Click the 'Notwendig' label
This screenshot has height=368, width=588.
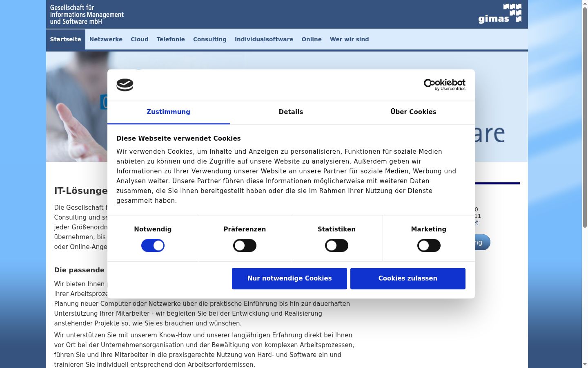[x=153, y=229]
